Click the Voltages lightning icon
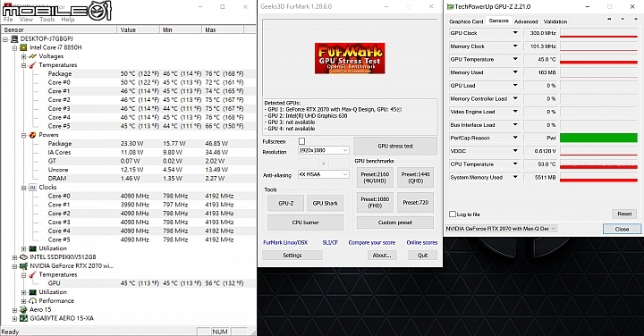Image resolution: width=644 pixels, height=336 pixels. click(32, 56)
